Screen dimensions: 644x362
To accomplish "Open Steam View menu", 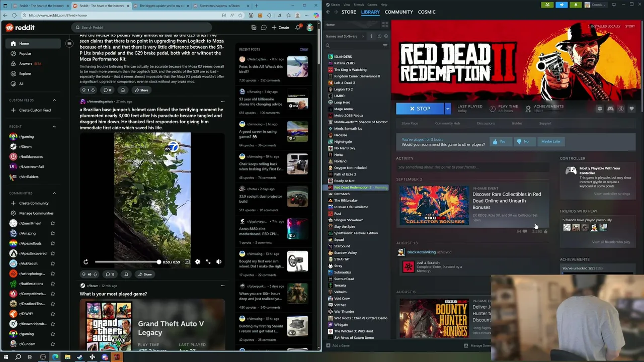I will coord(347,5).
